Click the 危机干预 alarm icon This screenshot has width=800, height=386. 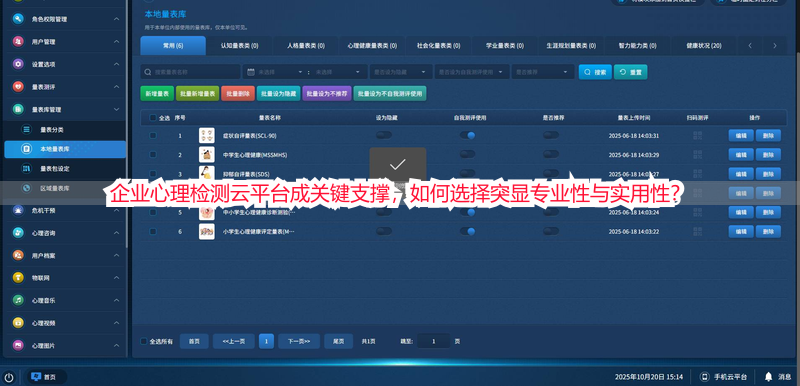click(18, 210)
